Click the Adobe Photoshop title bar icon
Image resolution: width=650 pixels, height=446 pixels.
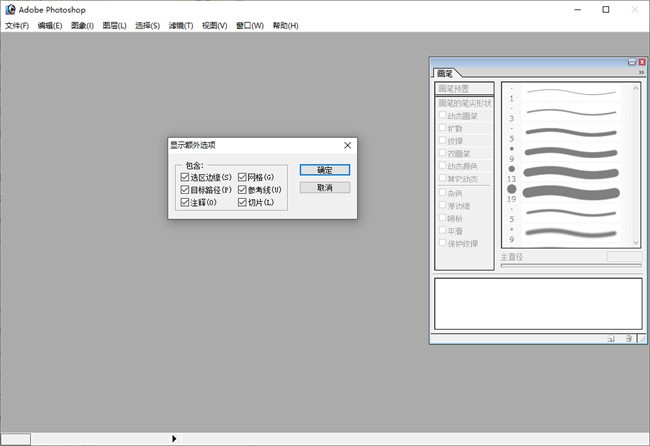[x=11, y=10]
